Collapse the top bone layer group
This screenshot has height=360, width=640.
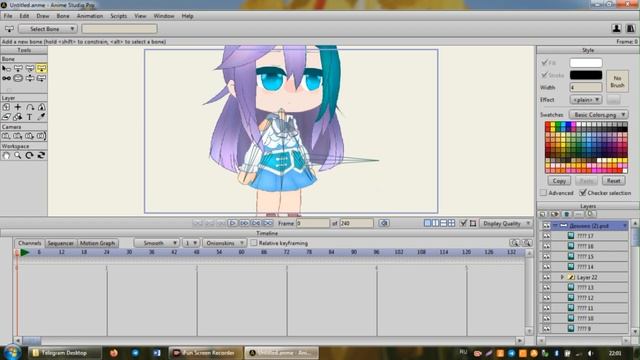[x=555, y=226]
